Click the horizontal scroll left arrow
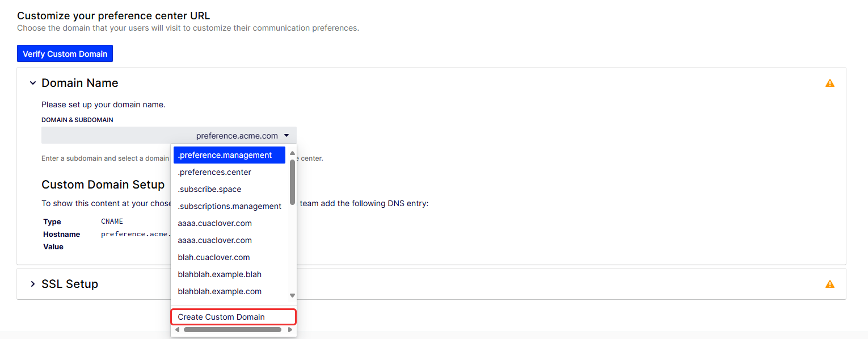This screenshot has width=868, height=339. (x=177, y=329)
